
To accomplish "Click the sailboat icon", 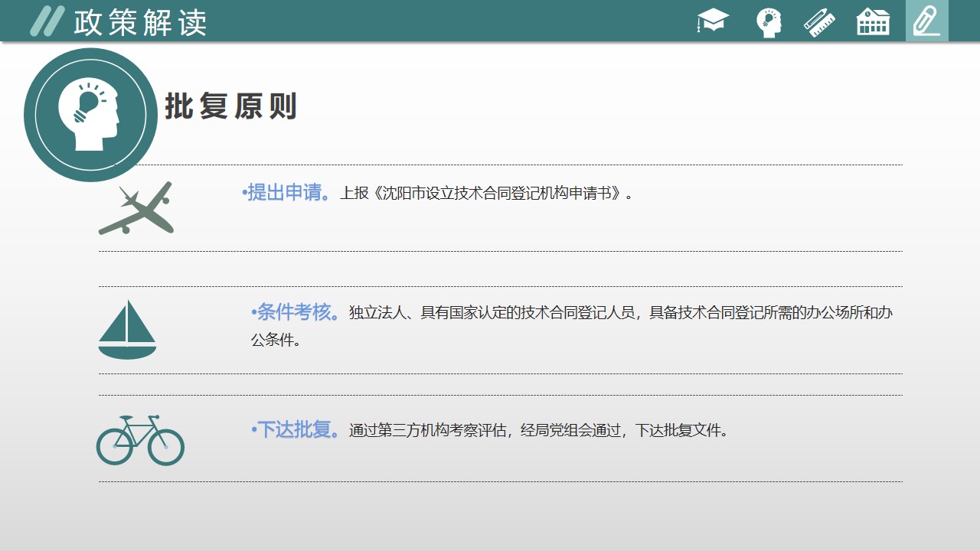I will coord(127,329).
